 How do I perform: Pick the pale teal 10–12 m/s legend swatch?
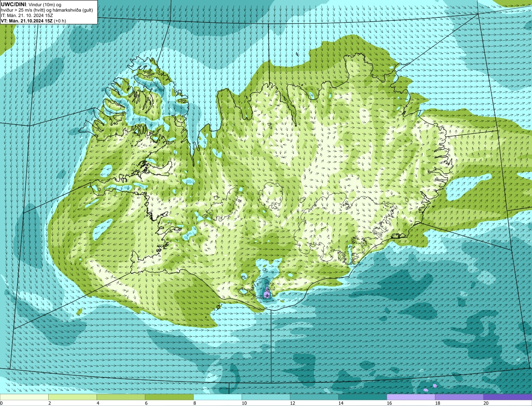click(x=266, y=397)
